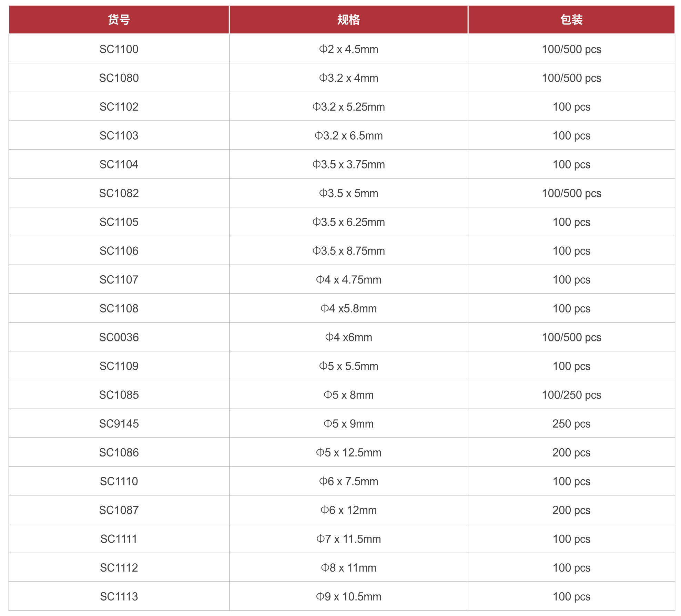Select the SC1113 item number

pyautogui.click(x=119, y=597)
